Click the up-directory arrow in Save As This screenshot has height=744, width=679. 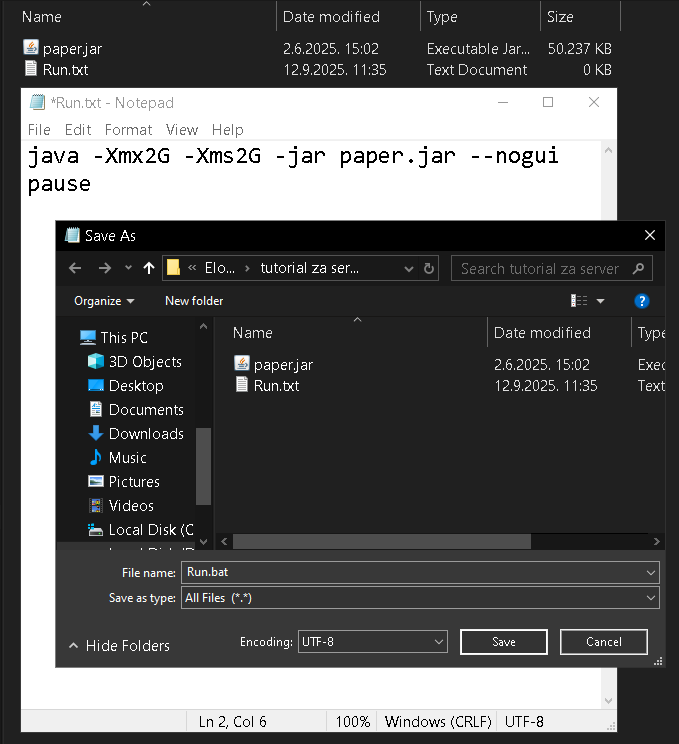(149, 268)
